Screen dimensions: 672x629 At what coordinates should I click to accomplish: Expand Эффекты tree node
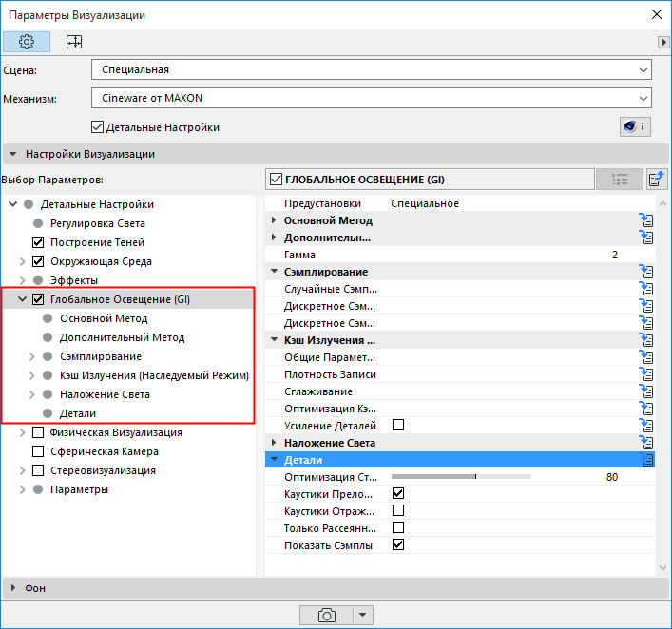coord(23,280)
